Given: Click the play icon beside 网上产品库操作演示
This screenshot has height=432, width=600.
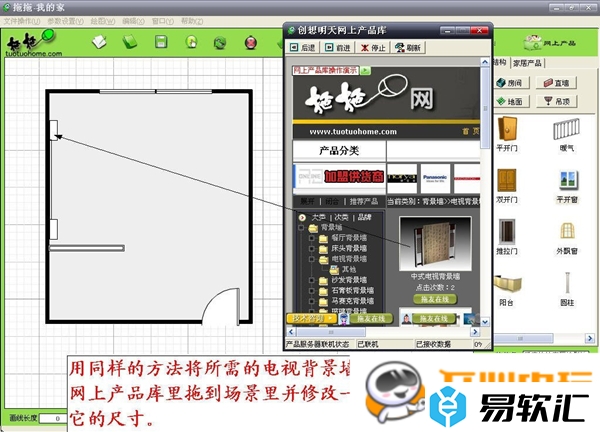Looking at the screenshot, I should pyautogui.click(x=365, y=70).
